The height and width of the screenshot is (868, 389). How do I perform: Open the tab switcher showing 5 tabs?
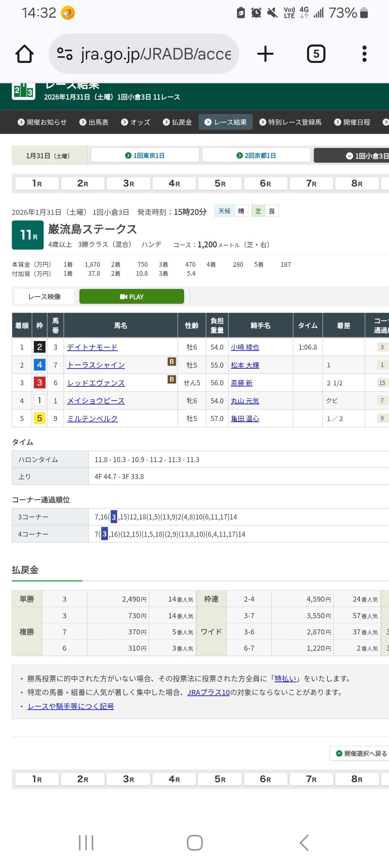(x=316, y=54)
